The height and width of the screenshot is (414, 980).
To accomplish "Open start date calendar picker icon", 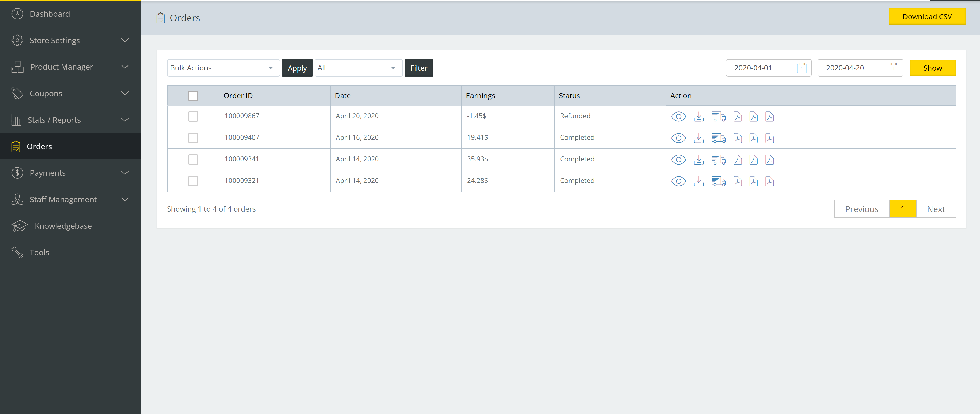I will tap(802, 68).
